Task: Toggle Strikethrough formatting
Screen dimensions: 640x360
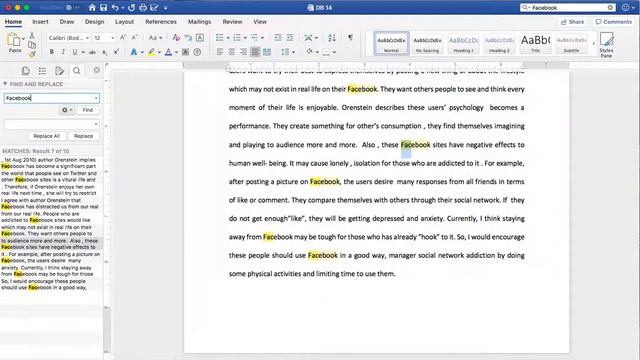Action: click(x=92, y=52)
